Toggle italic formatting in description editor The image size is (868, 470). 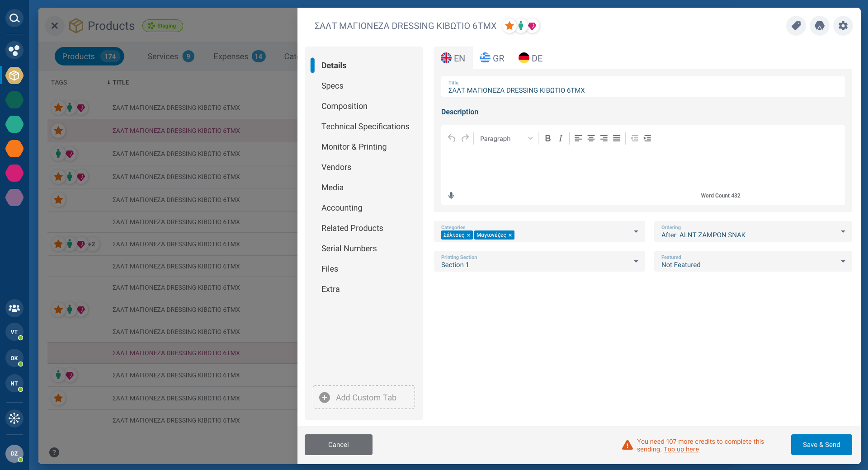561,138
